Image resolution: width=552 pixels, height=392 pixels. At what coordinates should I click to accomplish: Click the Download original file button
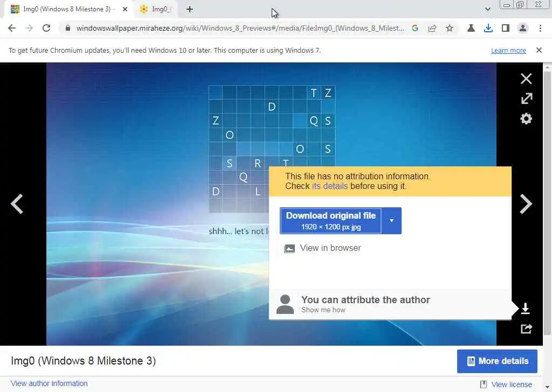pos(330,221)
